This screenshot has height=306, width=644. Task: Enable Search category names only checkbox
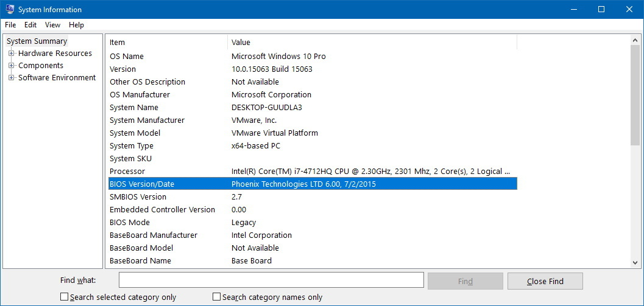point(216,296)
